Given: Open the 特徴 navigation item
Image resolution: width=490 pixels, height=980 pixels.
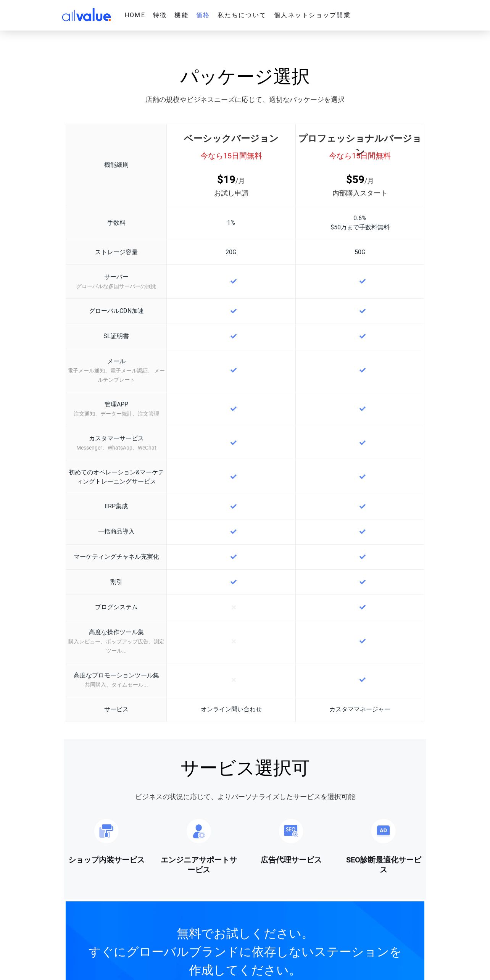Looking at the screenshot, I should 160,15.
